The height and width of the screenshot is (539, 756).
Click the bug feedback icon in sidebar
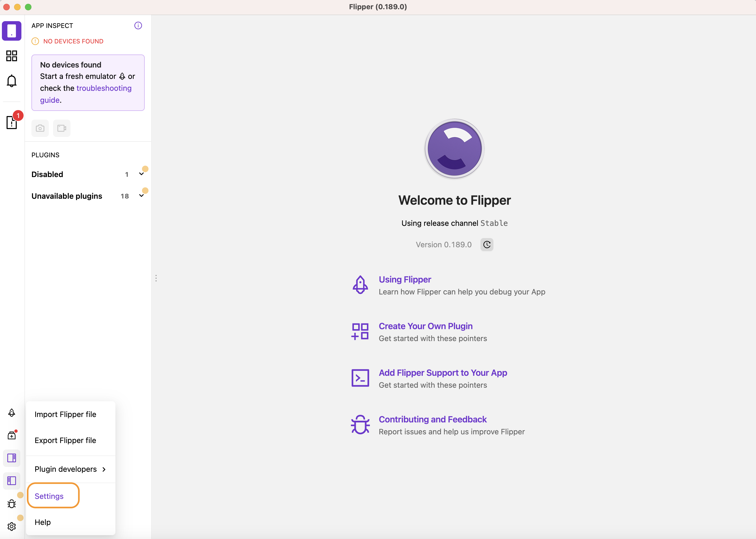(x=12, y=504)
